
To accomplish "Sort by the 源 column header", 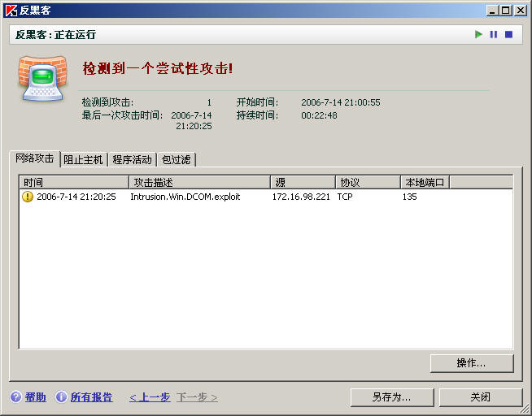I will 303,182.
